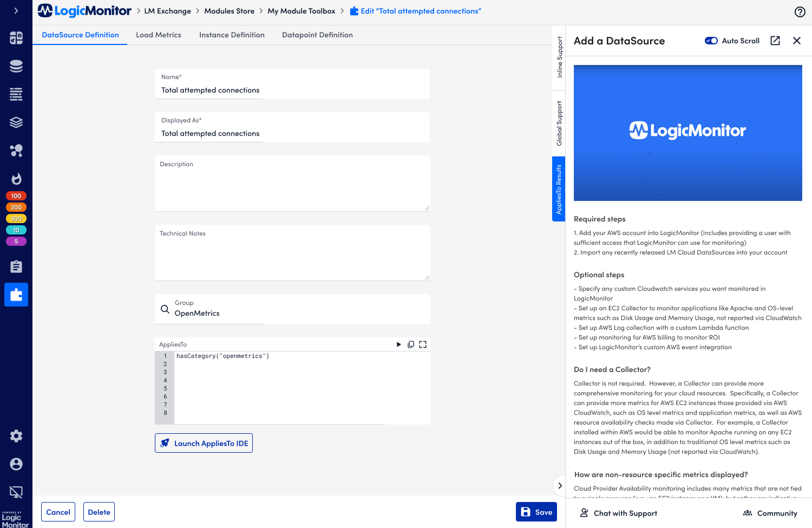Open the AppliesTo Results vertical tab

(559, 189)
